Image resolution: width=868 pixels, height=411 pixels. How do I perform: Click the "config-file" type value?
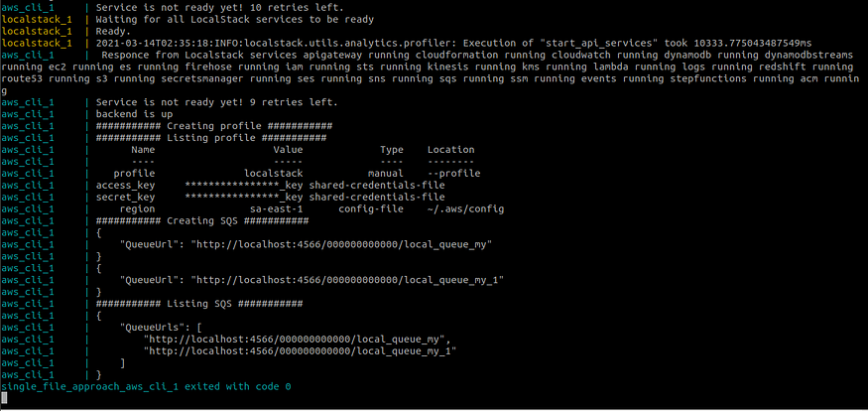click(x=371, y=209)
